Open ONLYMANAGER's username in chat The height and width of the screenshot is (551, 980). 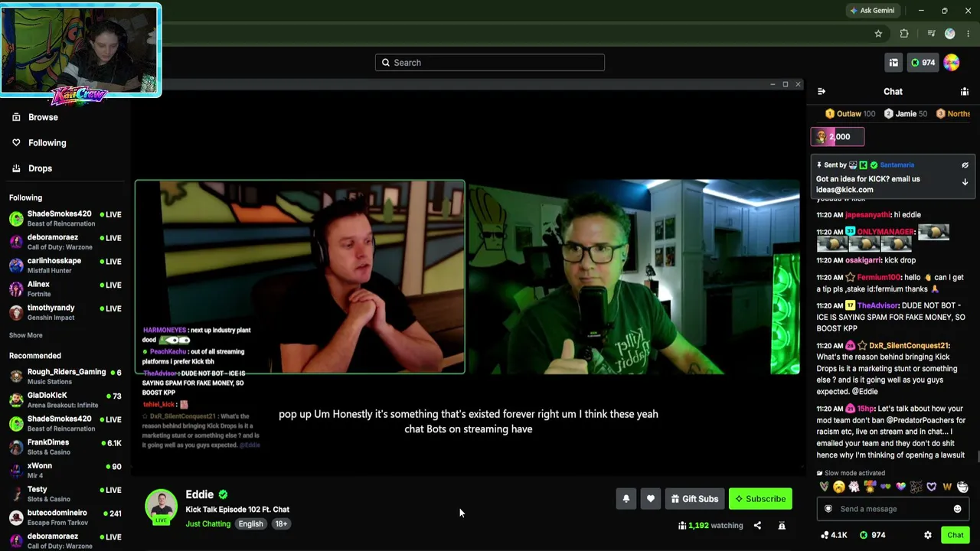[886, 232]
